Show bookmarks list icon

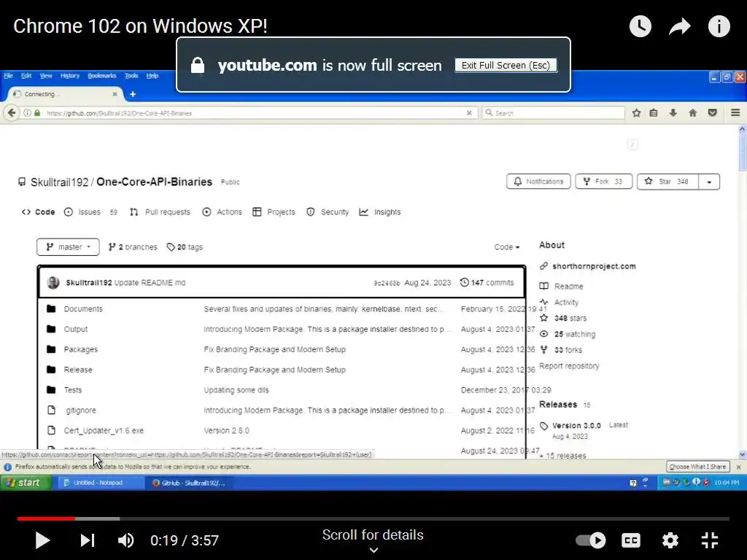[654, 113]
